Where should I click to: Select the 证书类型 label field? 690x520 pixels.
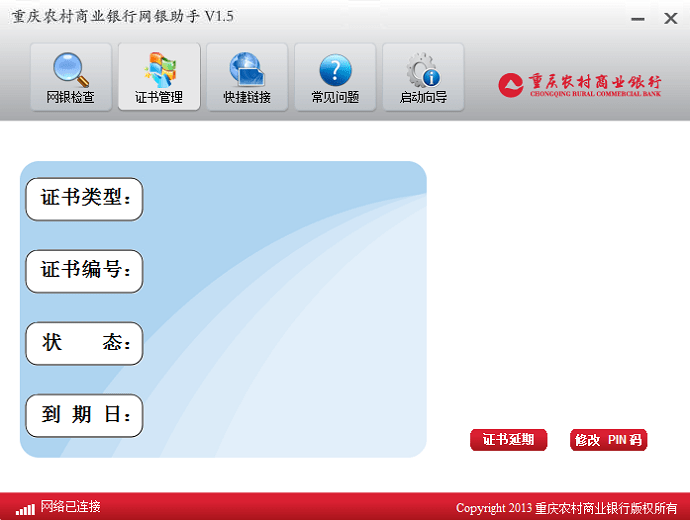tap(84, 199)
